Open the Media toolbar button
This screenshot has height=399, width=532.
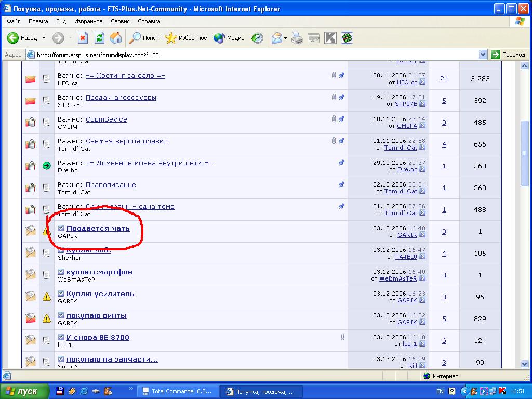click(229, 38)
